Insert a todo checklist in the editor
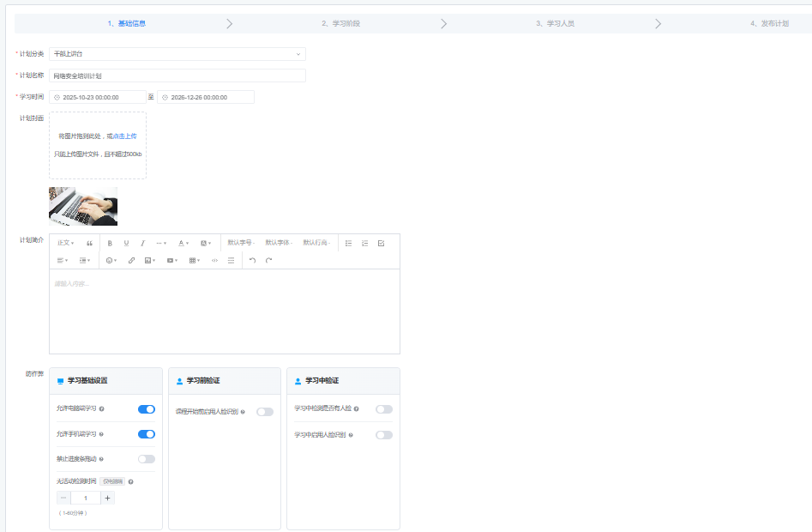812x532 pixels. (381, 243)
